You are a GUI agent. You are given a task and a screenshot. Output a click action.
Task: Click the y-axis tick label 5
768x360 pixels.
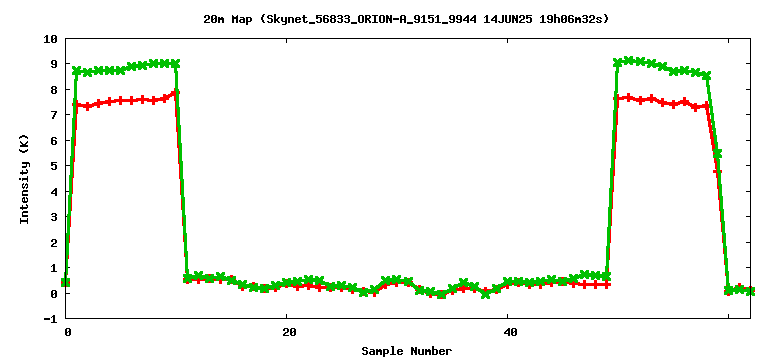tap(55, 166)
